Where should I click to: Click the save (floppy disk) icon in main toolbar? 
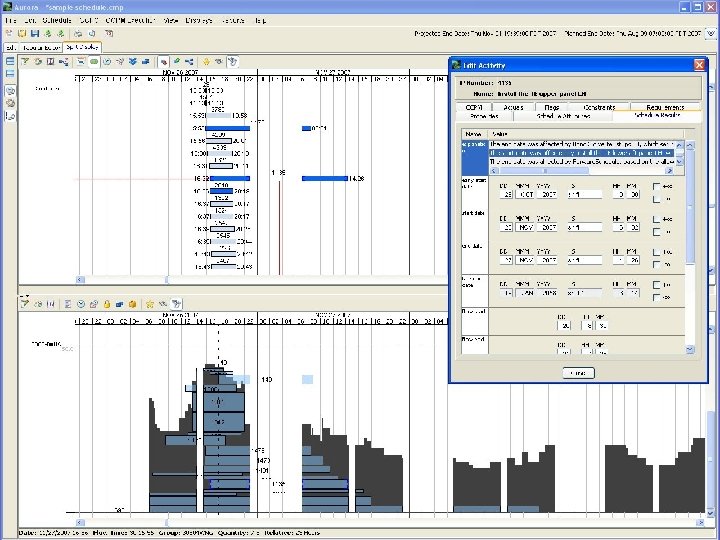pos(35,34)
